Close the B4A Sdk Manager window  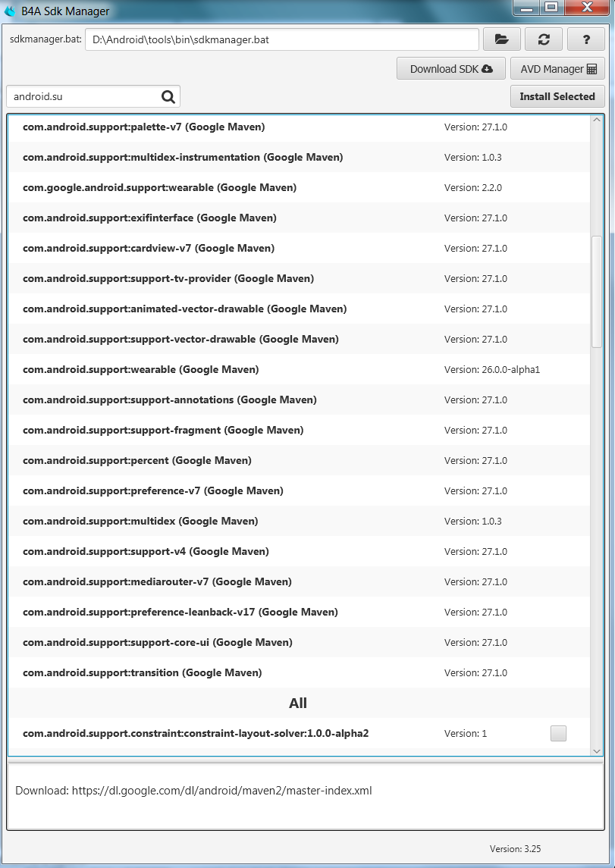click(587, 8)
